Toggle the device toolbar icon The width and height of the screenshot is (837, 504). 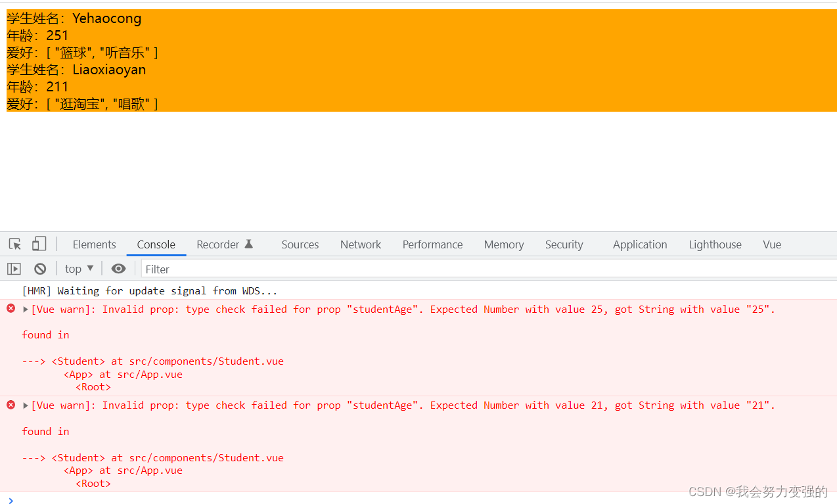pyautogui.click(x=39, y=244)
